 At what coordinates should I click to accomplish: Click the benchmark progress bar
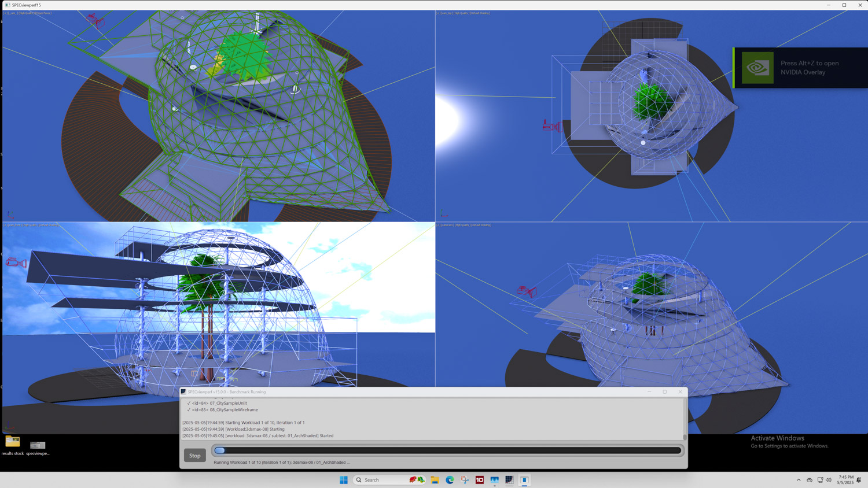click(448, 450)
